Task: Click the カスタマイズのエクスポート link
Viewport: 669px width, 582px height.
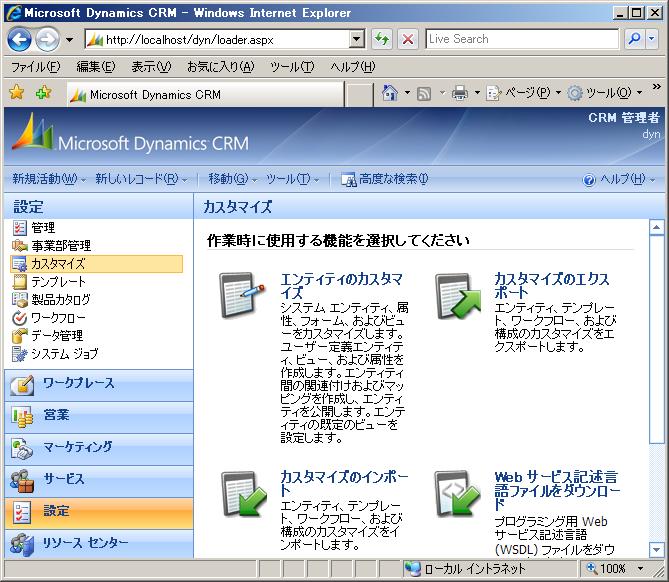Action: [551, 286]
